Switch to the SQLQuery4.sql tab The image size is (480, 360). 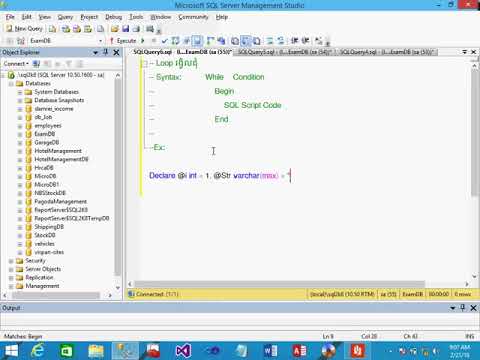click(x=387, y=52)
